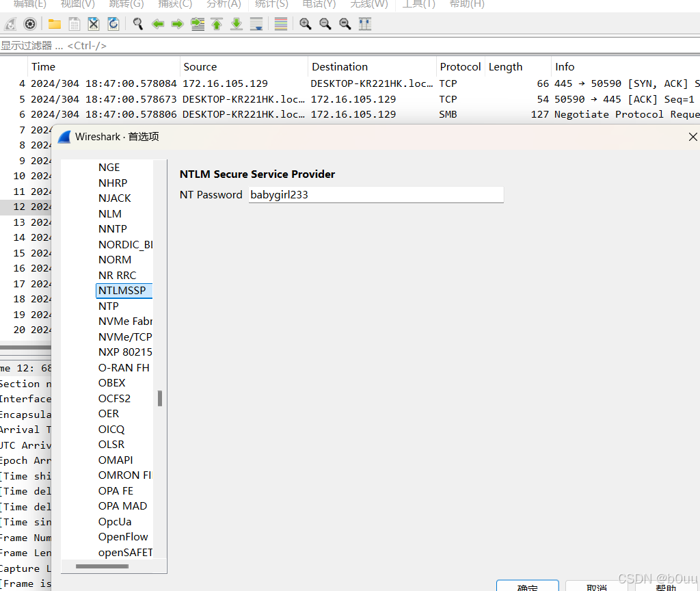The width and height of the screenshot is (700, 591).
Task: Confirm preferences with the 确定 button
Action: tap(527, 586)
